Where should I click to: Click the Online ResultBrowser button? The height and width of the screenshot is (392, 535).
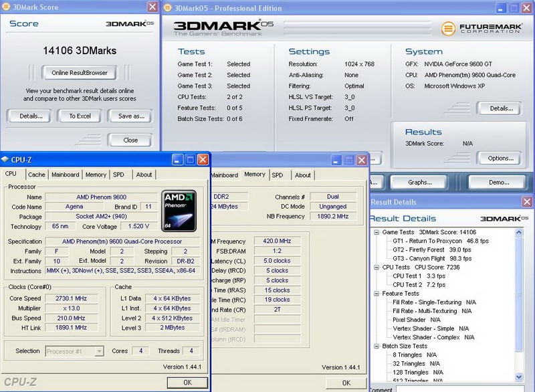point(79,73)
